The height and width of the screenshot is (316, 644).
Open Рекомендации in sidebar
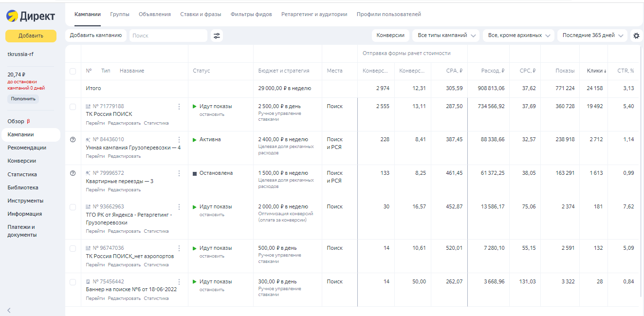tap(27, 148)
